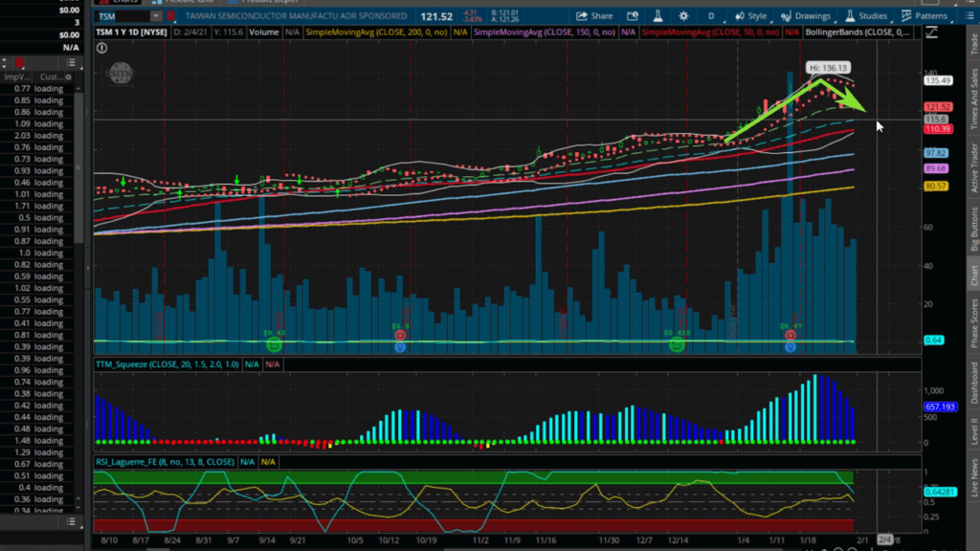Click the watchlist row showing 1.48 loading
The image size is (980, 551).
coord(37,440)
